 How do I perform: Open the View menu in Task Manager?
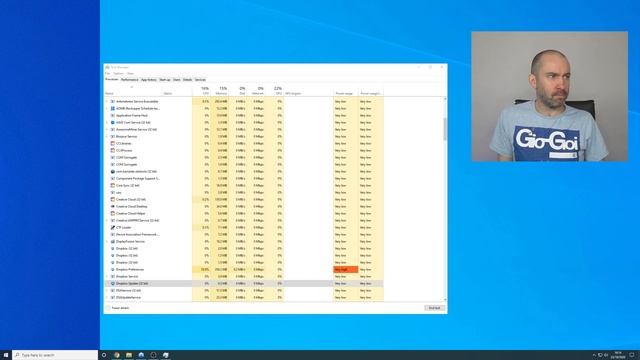130,73
